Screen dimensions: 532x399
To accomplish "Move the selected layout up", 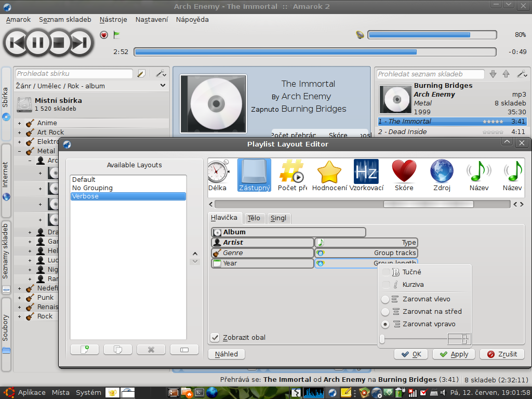I will point(195,254).
